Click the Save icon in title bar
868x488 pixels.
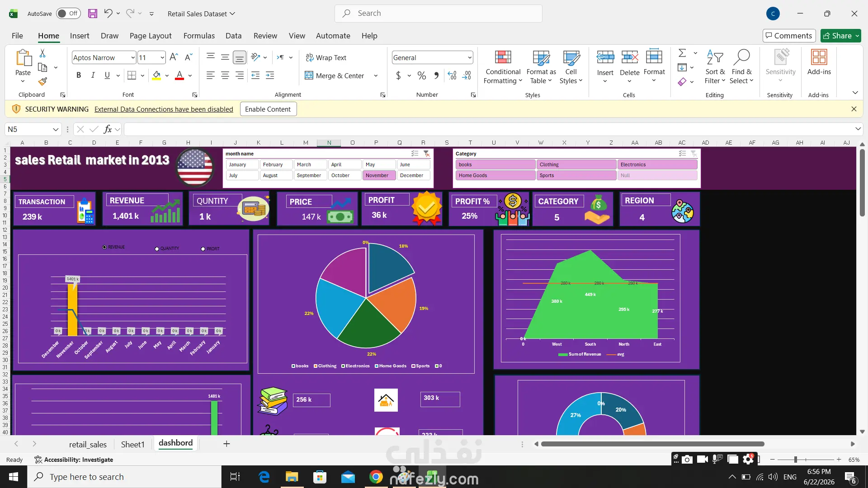(92, 14)
